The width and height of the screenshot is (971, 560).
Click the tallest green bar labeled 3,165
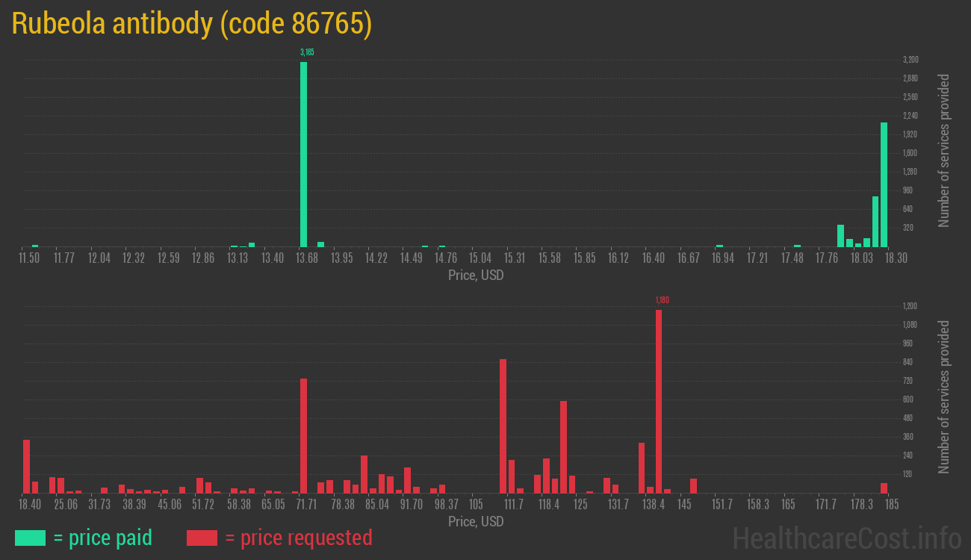[x=303, y=154]
